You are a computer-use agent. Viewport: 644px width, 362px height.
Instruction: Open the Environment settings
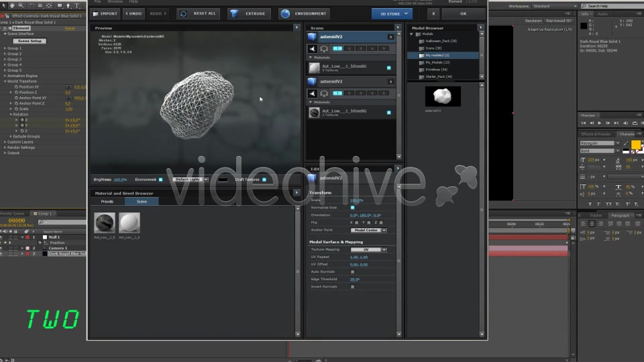click(305, 13)
